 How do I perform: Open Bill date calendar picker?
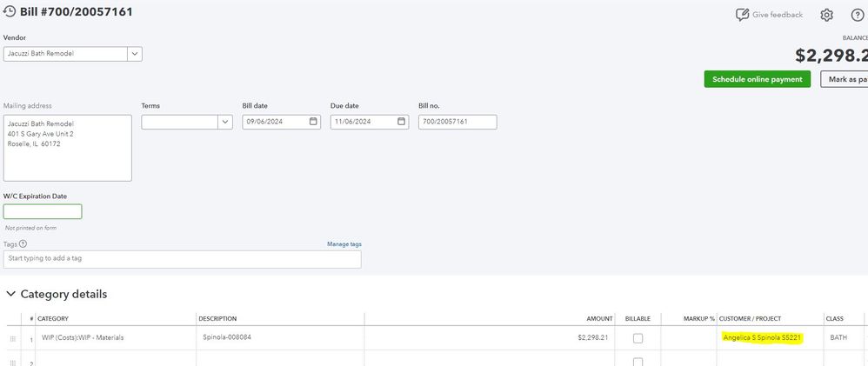click(x=313, y=122)
